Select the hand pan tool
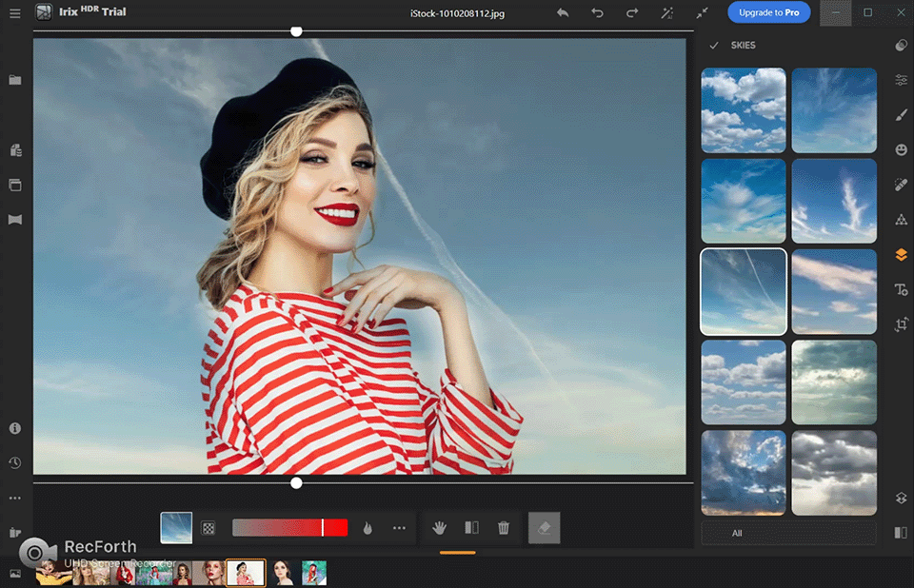This screenshot has height=588, width=914. coord(439,528)
